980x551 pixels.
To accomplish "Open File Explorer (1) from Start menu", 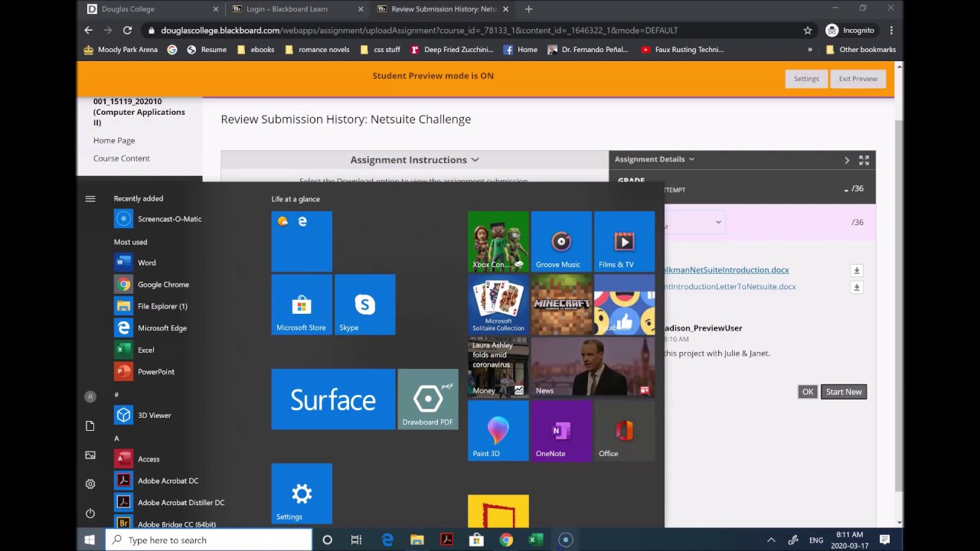I will [x=151, y=306].
